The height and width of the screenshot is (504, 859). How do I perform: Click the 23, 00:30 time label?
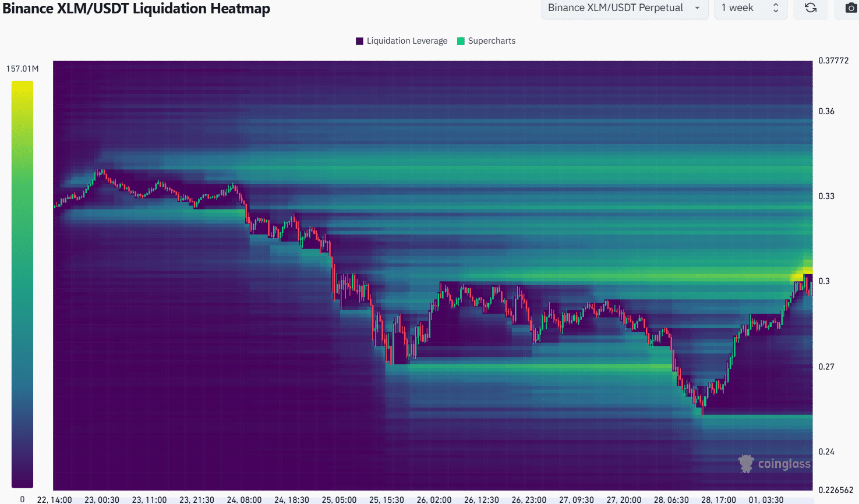click(102, 499)
